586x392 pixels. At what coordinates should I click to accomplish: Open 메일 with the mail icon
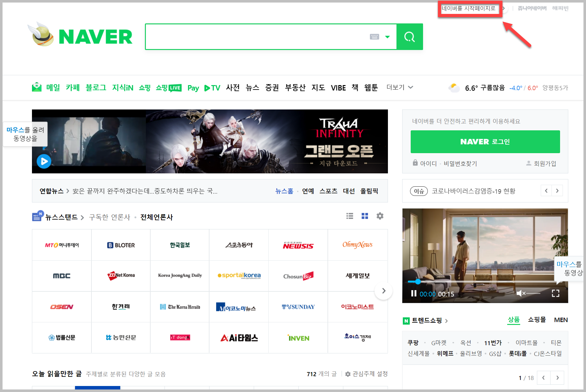point(46,87)
